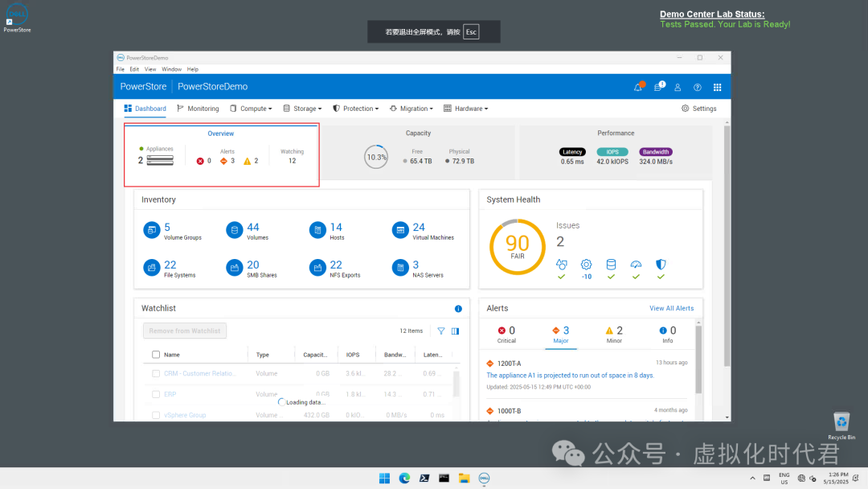The width and height of the screenshot is (868, 489).
Task: Select the Minor alerts tab
Action: (614, 335)
